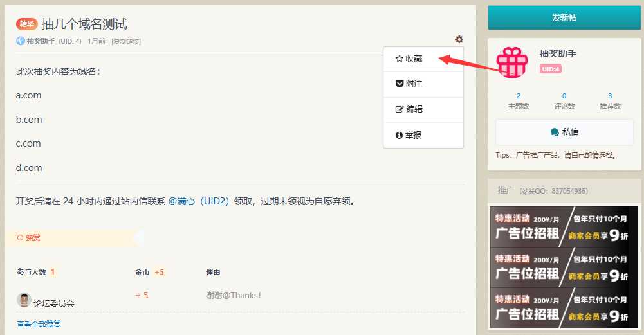Select 收藏 from the dropdown menu
The width and height of the screenshot is (644, 335).
coord(423,59)
